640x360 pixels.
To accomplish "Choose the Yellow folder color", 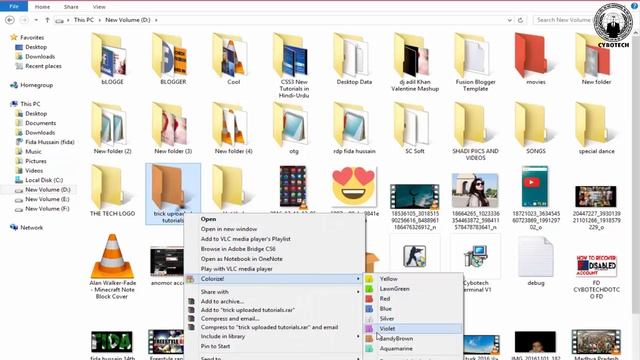I will click(x=413, y=279).
